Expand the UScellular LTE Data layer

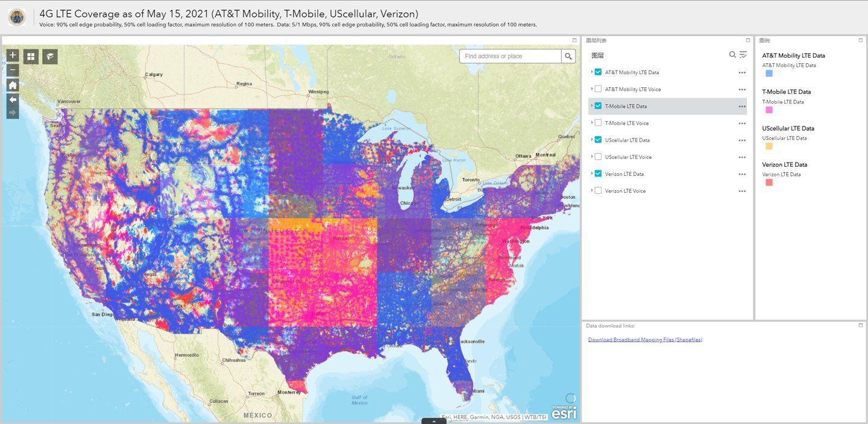click(591, 140)
